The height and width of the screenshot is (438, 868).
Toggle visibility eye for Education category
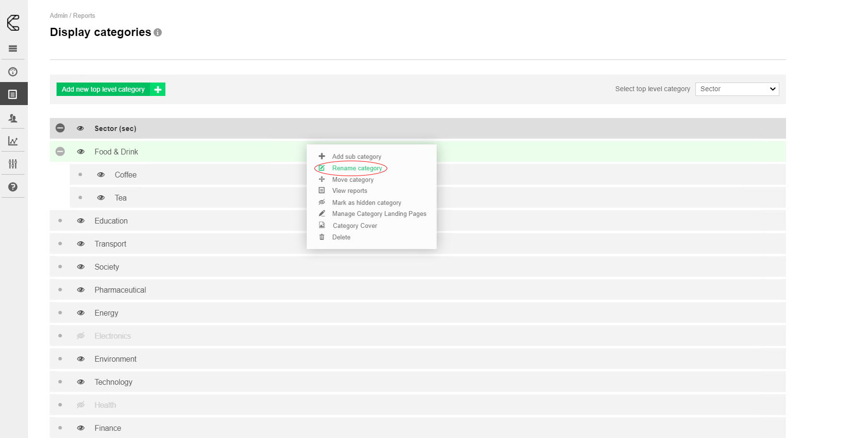[81, 221]
